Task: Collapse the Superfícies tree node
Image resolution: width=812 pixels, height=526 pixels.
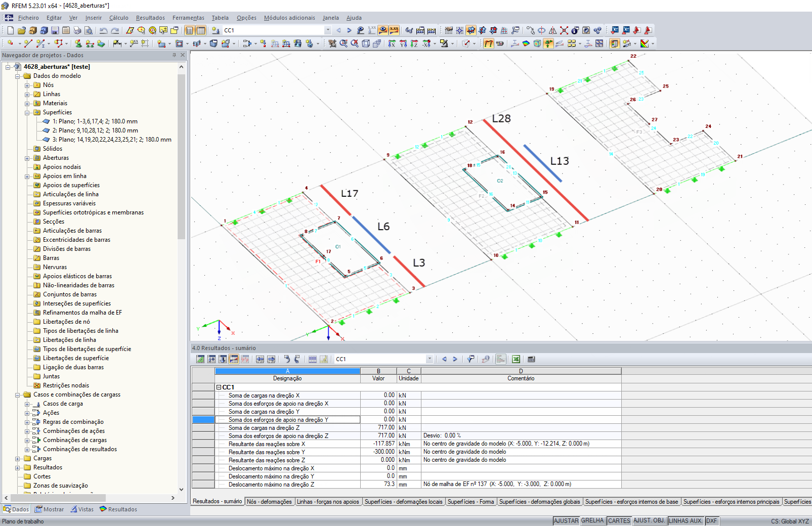Action: click(x=27, y=112)
